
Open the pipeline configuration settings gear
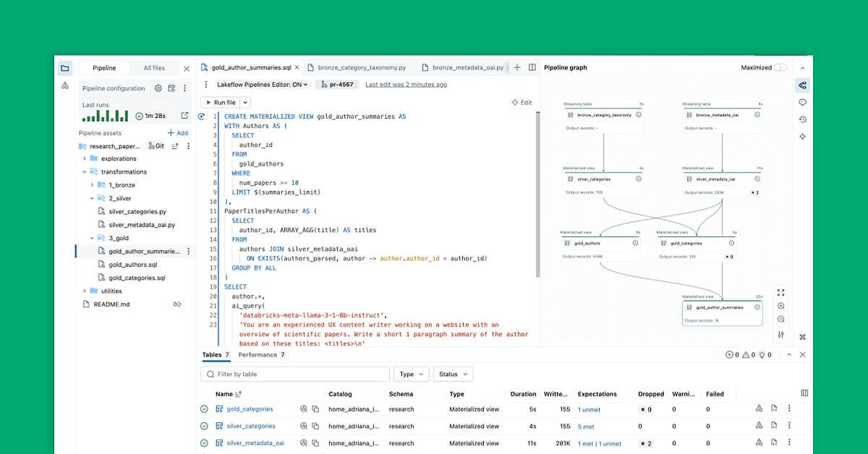(x=158, y=88)
